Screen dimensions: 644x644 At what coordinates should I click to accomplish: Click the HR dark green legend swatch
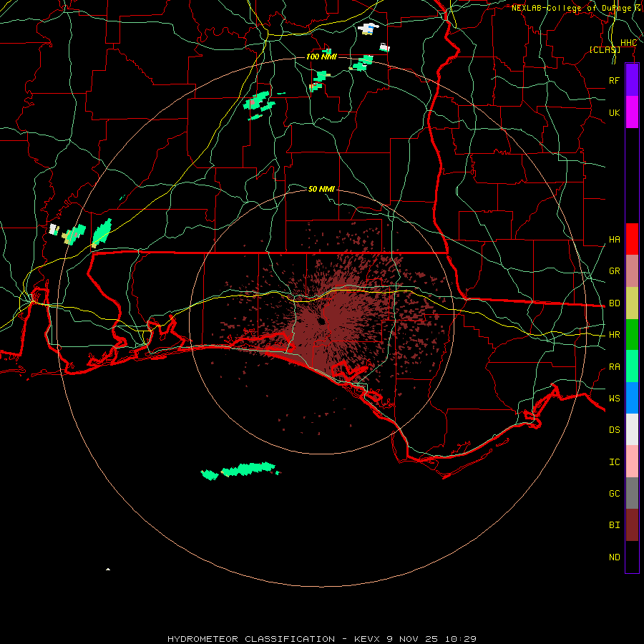pos(632,335)
